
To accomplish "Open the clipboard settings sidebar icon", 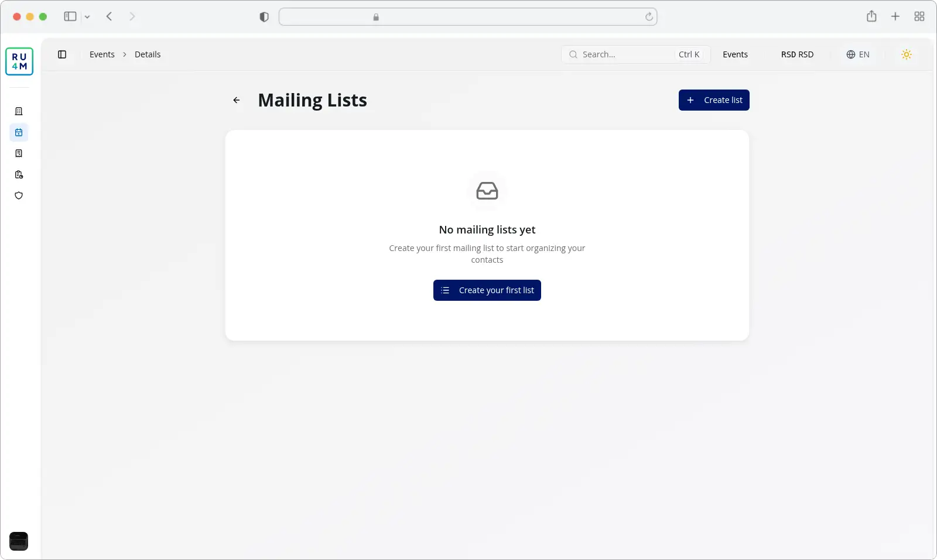I will click(19, 174).
